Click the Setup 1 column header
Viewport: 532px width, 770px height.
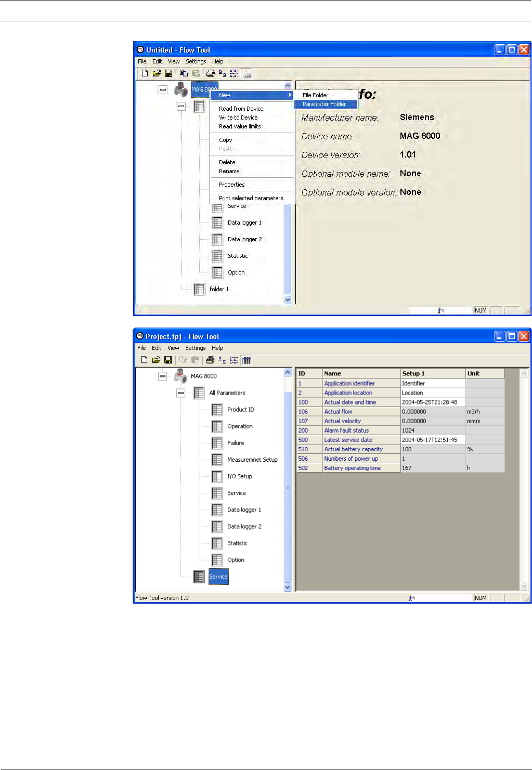pyautogui.click(x=433, y=373)
